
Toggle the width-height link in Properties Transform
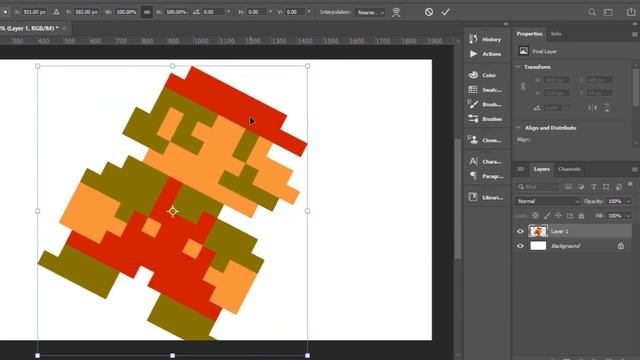(523, 87)
